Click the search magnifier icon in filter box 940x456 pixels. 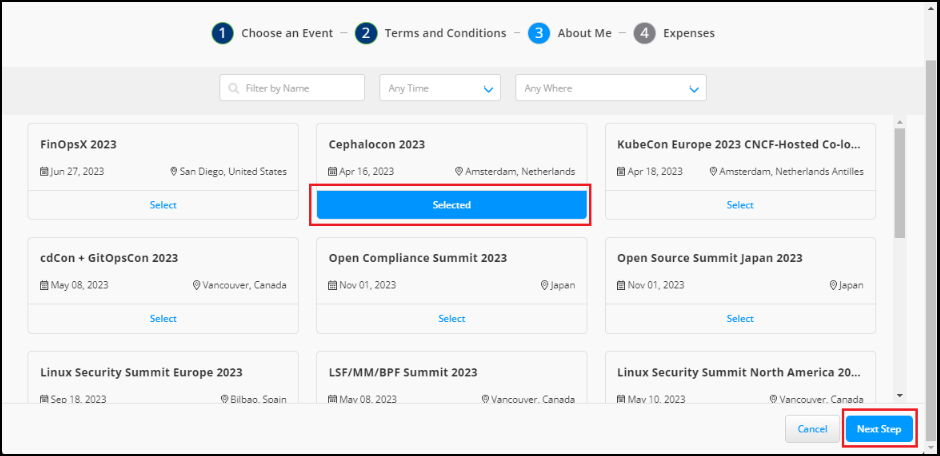click(x=234, y=89)
